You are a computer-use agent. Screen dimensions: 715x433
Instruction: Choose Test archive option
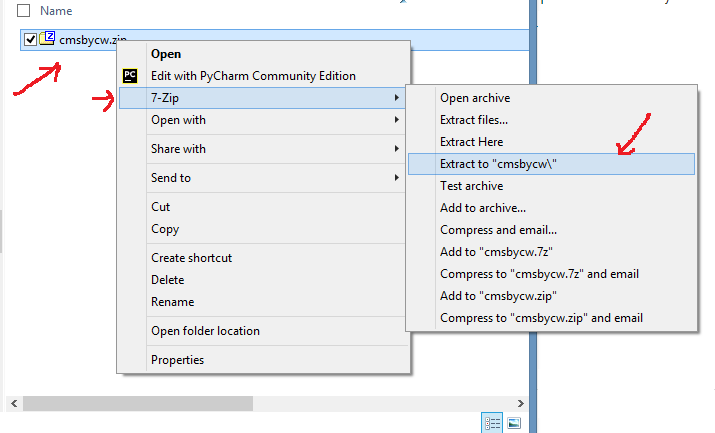pos(471,186)
